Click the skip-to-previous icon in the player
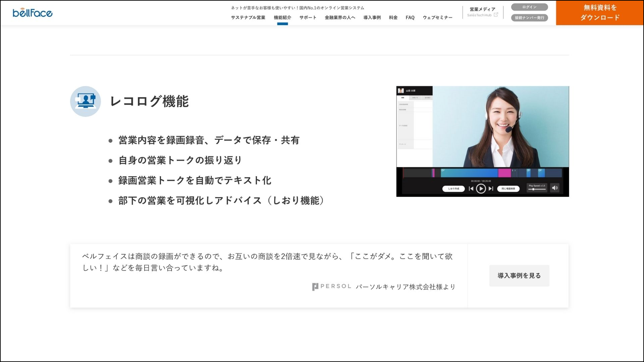The image size is (644, 362). [x=471, y=188]
